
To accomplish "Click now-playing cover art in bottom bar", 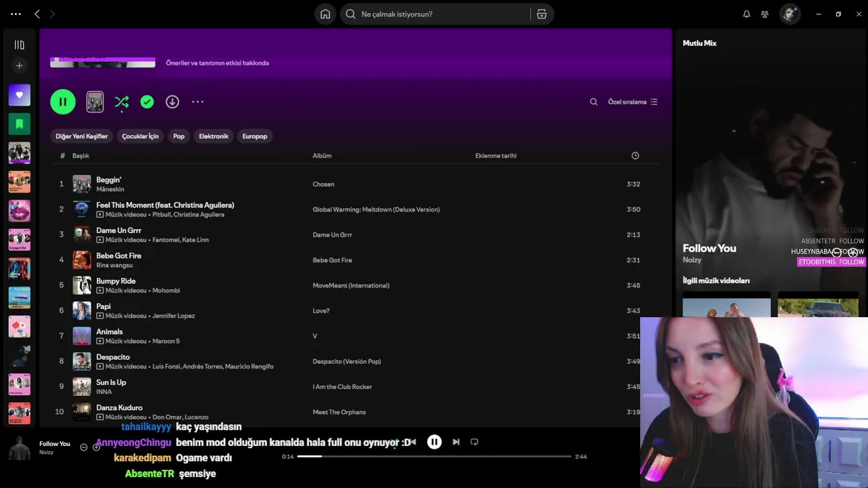I will pos(19,448).
